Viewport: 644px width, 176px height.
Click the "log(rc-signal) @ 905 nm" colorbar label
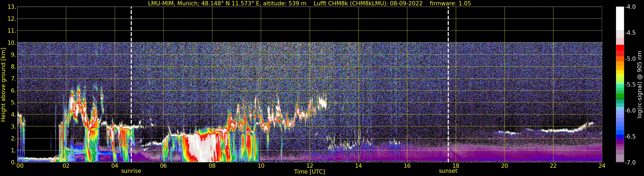(x=639, y=85)
